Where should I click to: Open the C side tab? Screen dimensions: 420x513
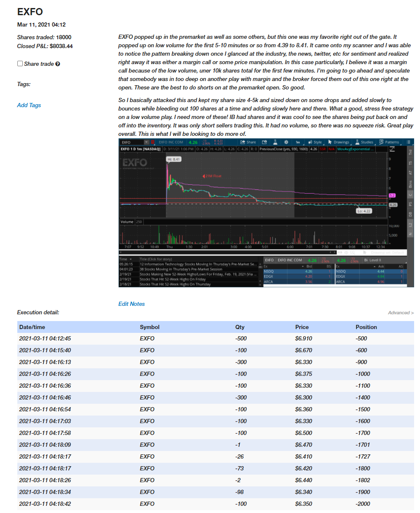coord(410,194)
